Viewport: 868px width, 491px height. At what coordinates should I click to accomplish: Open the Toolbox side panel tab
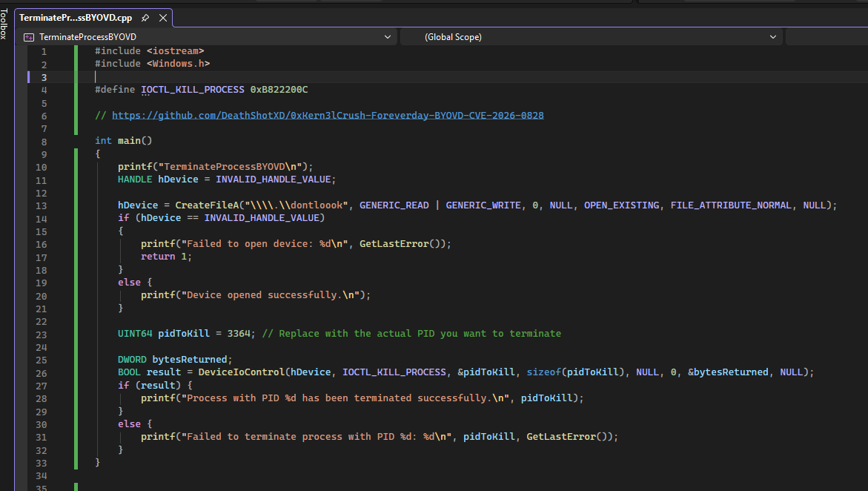click(4, 24)
